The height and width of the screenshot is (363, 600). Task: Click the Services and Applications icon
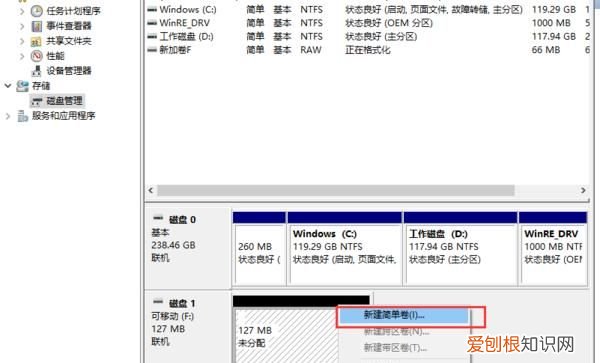click(23, 116)
